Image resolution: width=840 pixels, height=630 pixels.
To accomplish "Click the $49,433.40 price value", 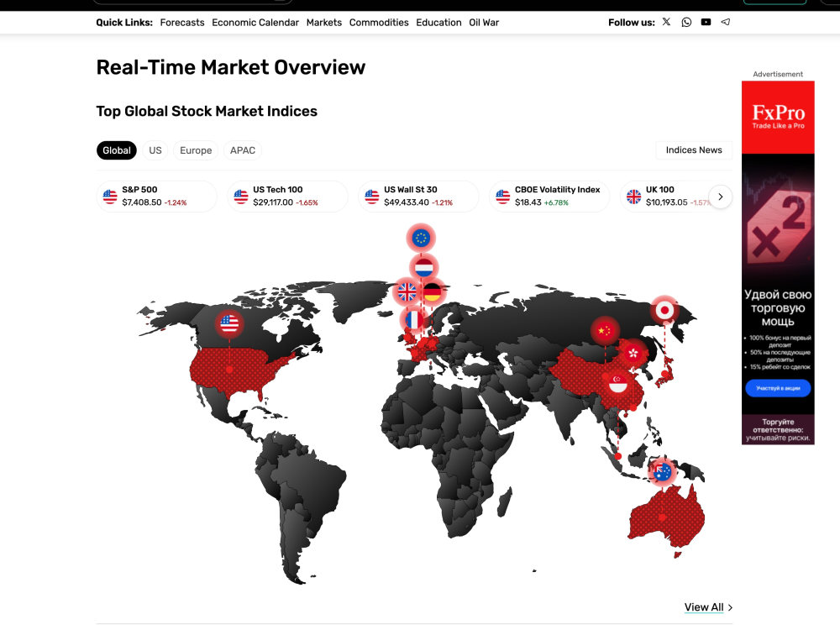I will [x=406, y=202].
